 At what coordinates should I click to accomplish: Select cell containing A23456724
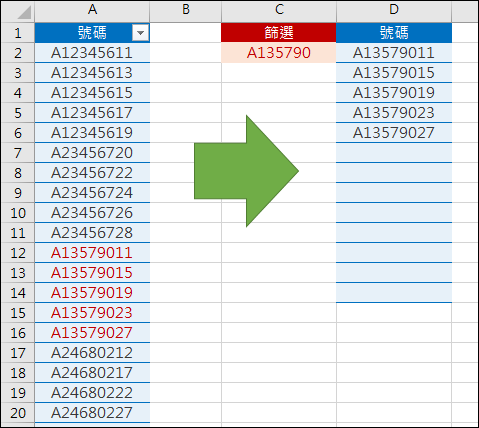point(92,193)
